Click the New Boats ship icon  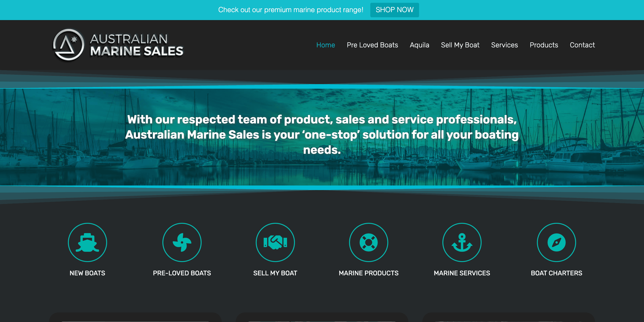pos(87,242)
